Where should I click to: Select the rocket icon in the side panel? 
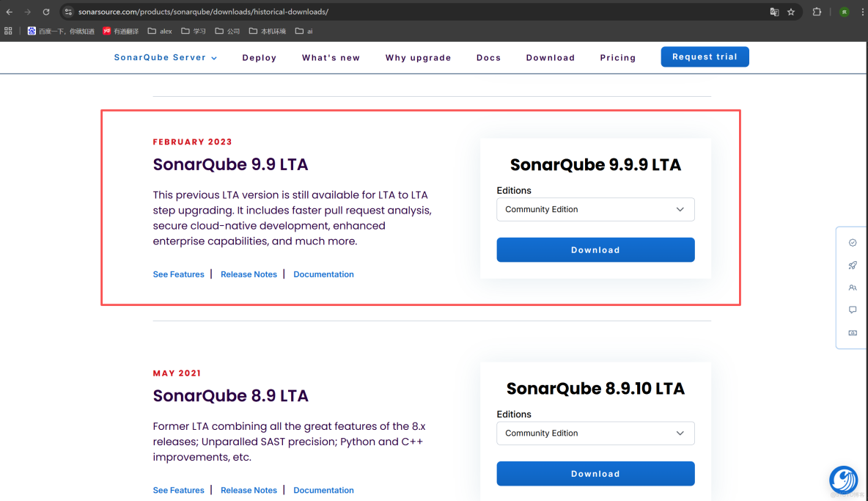coord(852,265)
